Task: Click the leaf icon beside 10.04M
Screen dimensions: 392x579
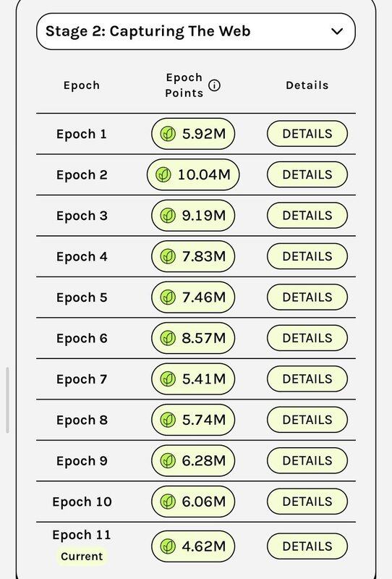Action: pos(163,174)
